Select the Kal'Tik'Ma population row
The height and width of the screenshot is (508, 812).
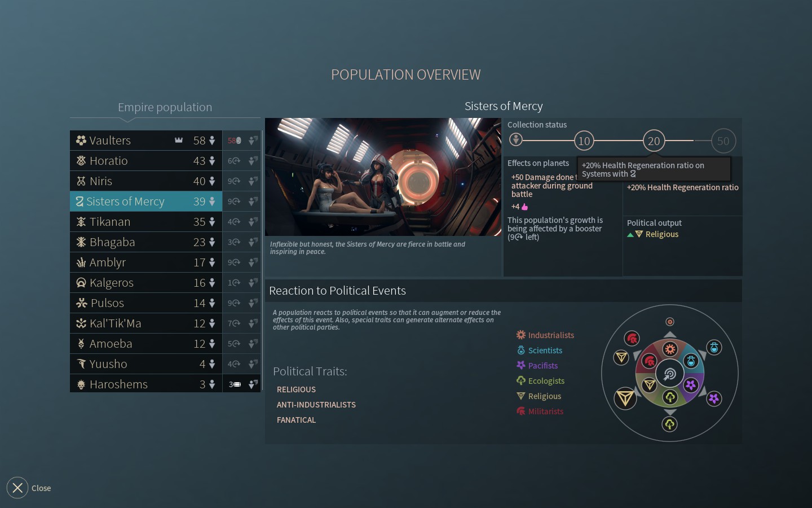pos(145,323)
